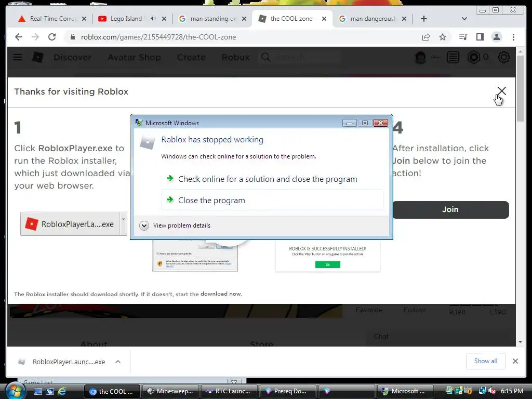
Task: Click the Switch Between Windows quick launch icon
Action: pos(50,391)
